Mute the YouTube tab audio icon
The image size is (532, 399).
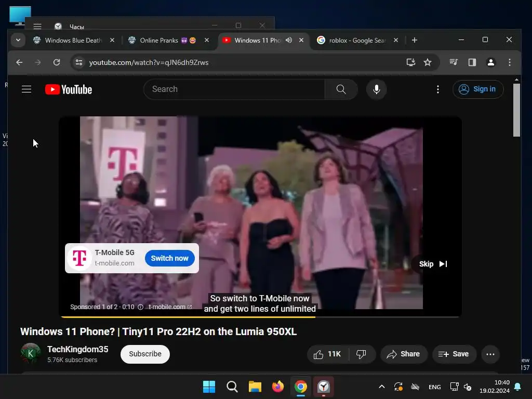[x=289, y=40]
